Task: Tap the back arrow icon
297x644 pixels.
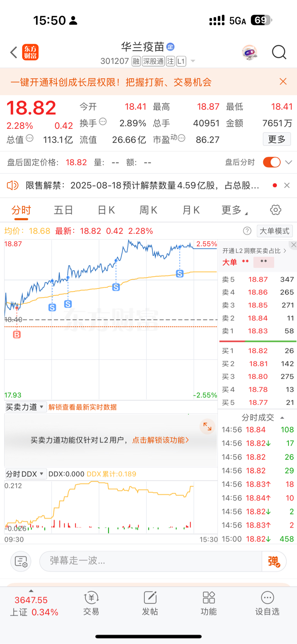Action: [x=14, y=52]
